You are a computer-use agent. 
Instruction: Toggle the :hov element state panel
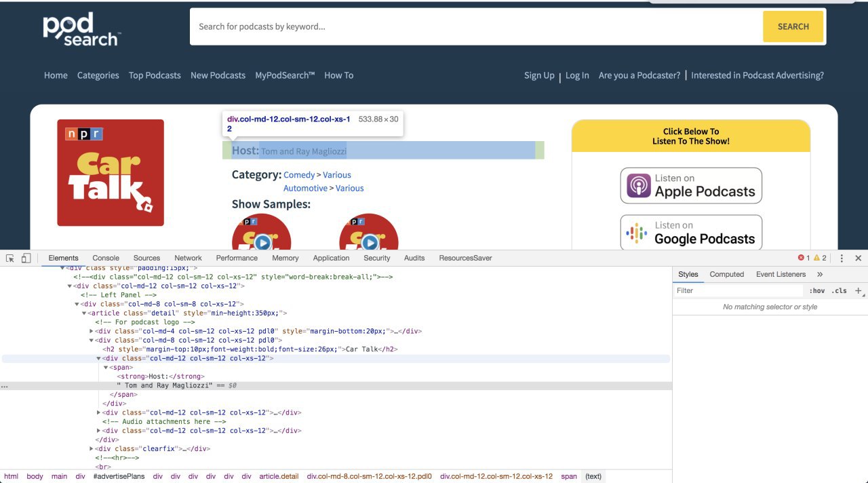click(817, 290)
